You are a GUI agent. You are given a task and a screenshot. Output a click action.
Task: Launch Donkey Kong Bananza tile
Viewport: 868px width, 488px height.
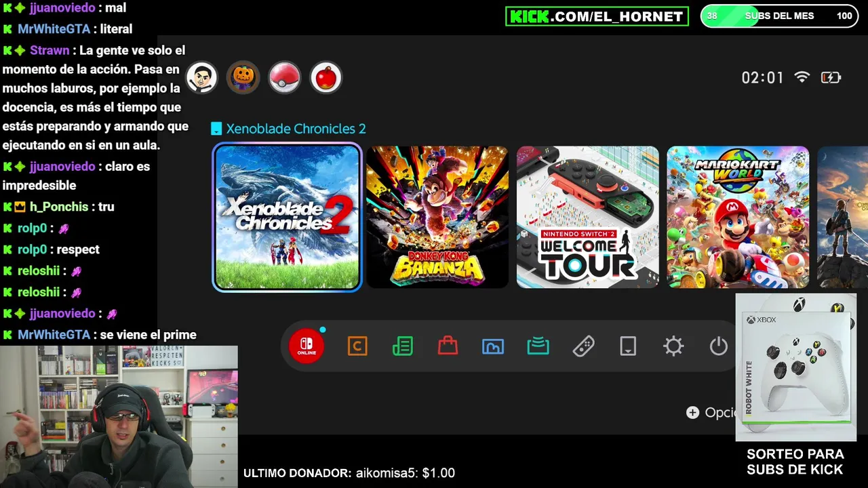click(437, 218)
